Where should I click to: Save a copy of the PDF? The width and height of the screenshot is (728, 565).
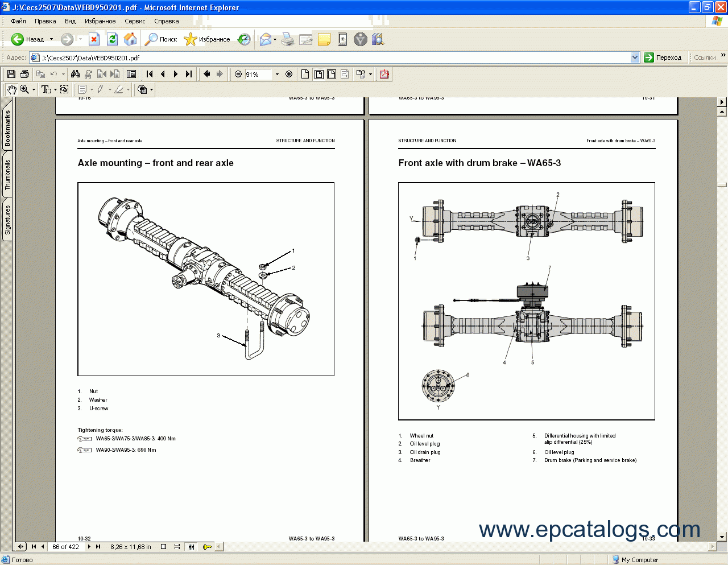point(11,74)
